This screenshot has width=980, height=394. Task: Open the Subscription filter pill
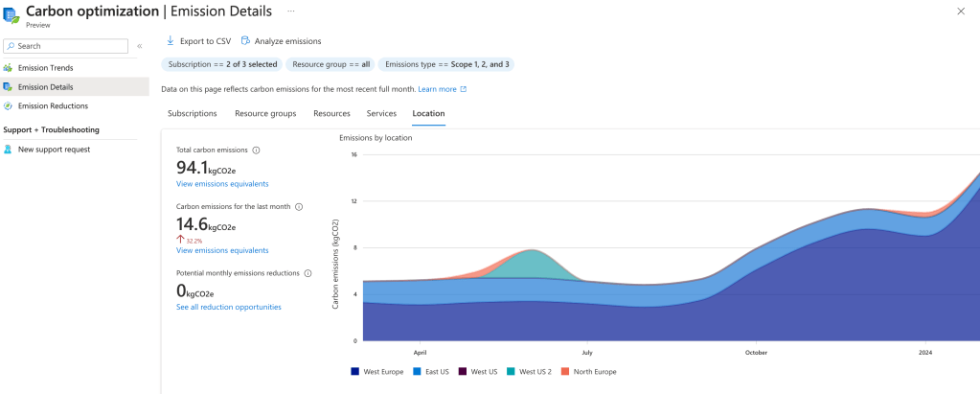[222, 64]
